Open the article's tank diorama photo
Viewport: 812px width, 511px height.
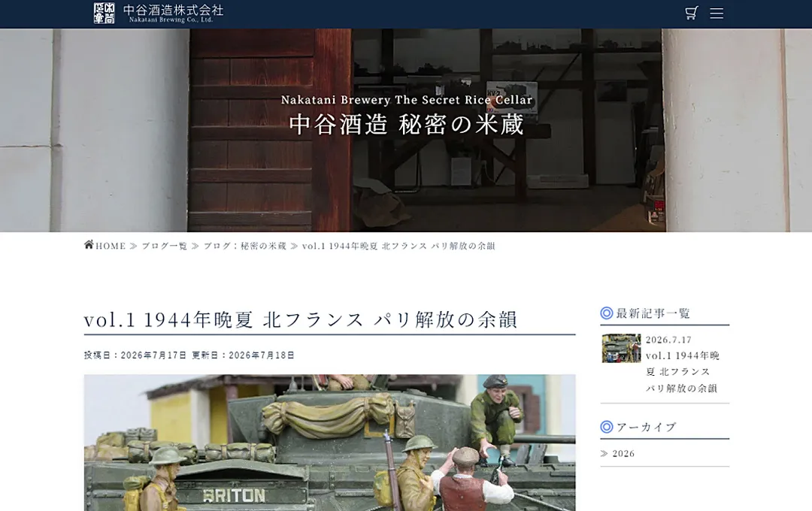click(x=329, y=443)
